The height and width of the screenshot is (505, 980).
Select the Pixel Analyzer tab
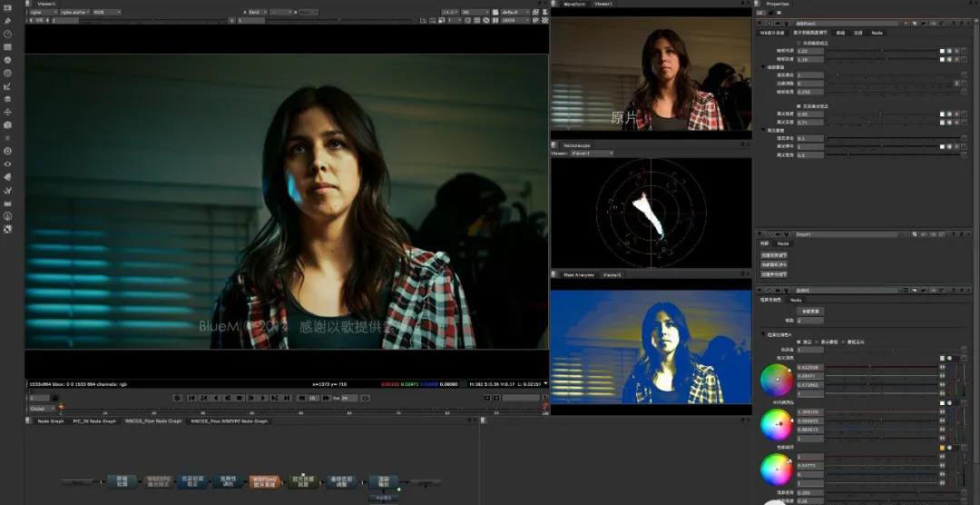579,274
